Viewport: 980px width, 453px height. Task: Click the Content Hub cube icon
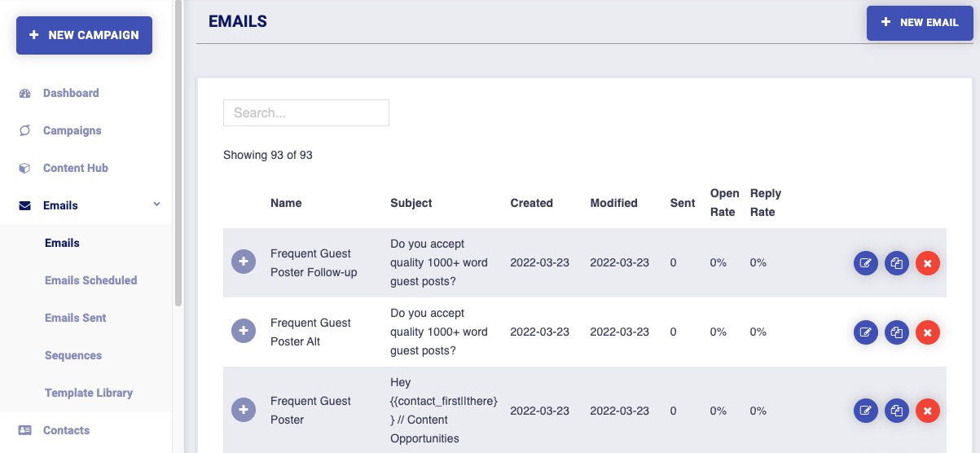coord(24,168)
